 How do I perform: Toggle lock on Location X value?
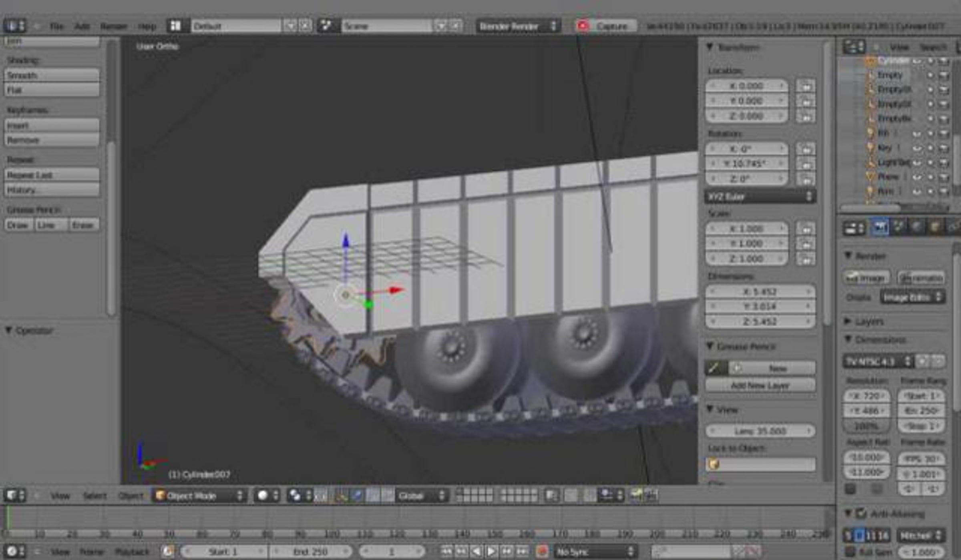click(x=806, y=86)
